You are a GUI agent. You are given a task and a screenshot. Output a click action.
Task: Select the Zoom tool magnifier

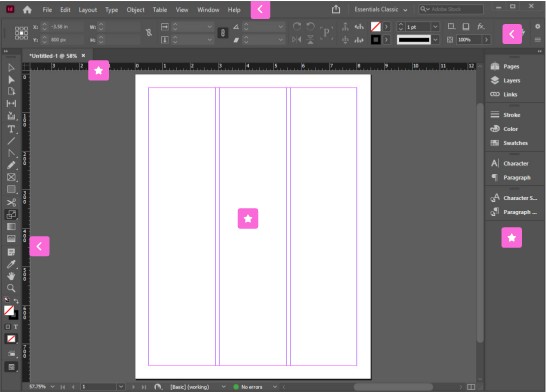click(x=11, y=288)
